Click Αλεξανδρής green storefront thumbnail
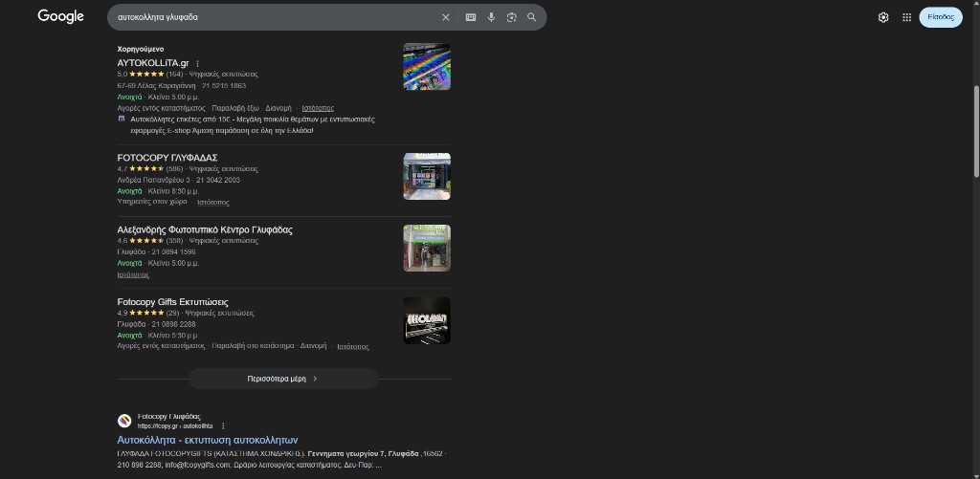This screenshot has width=980, height=479. pos(427,248)
